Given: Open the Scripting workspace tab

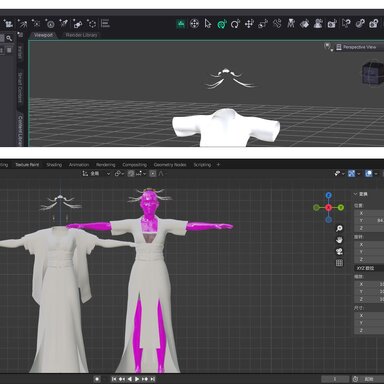Looking at the screenshot, I should coord(202,165).
